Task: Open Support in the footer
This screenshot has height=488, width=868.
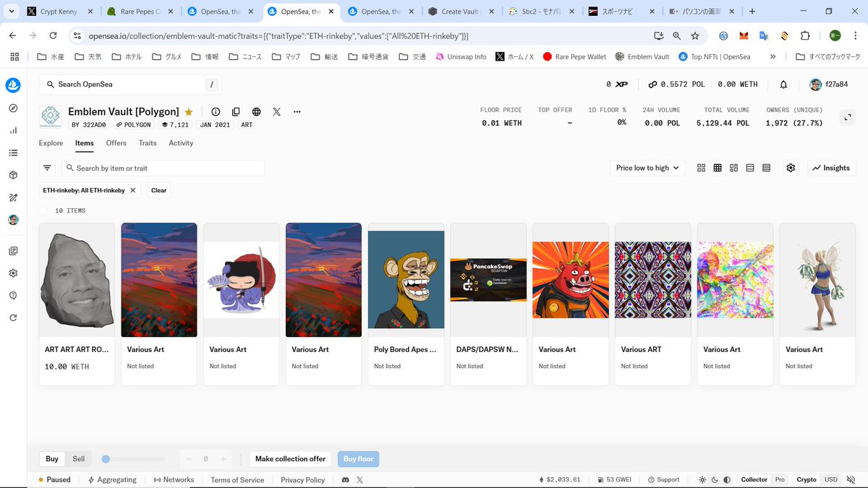Action: click(664, 480)
